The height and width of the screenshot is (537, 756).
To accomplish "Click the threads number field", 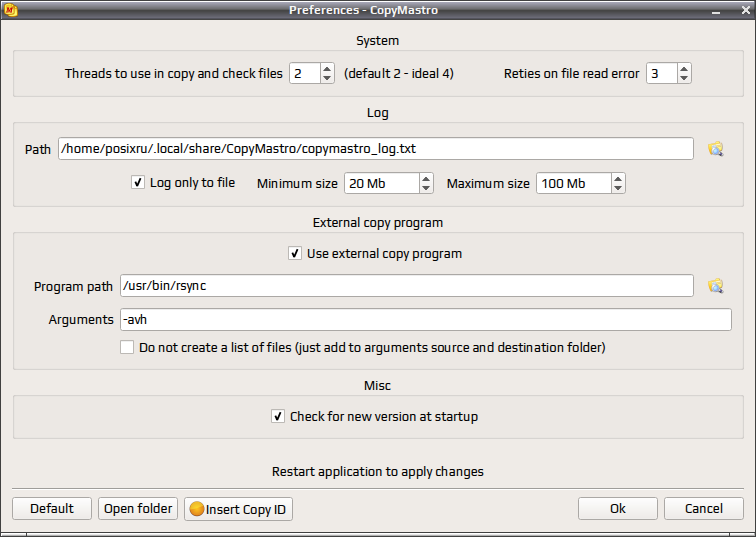I will point(305,73).
